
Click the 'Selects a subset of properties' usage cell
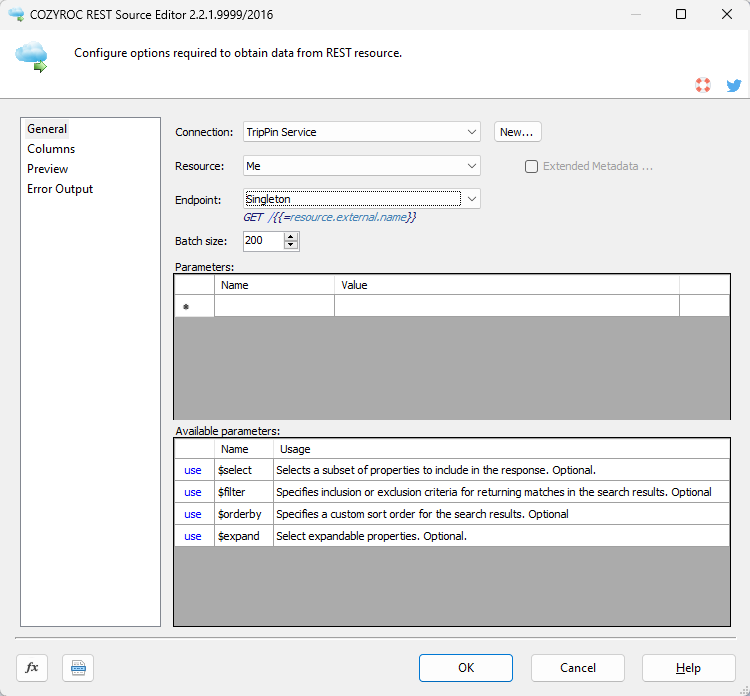coord(501,470)
